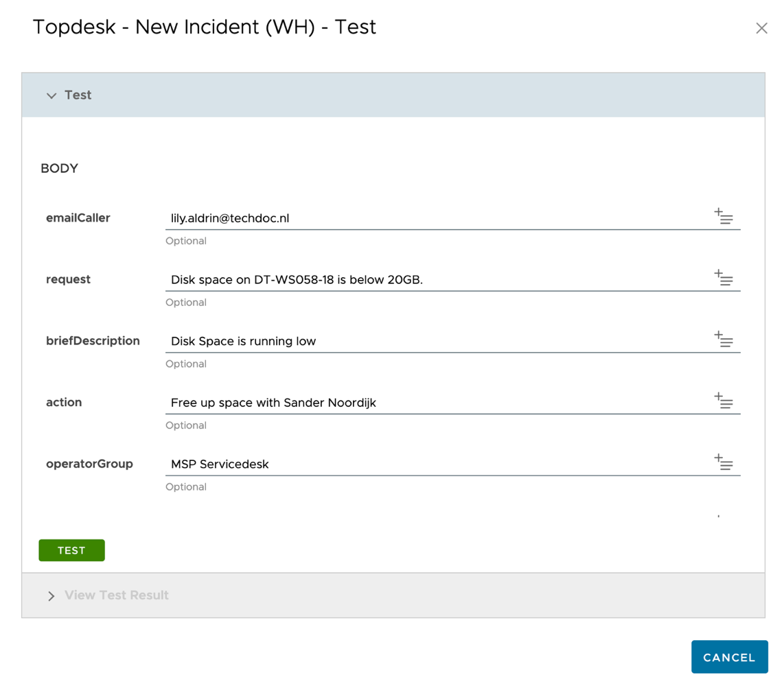The height and width of the screenshot is (684, 784).
Task: Open the variable picker for action field
Action: (x=724, y=401)
